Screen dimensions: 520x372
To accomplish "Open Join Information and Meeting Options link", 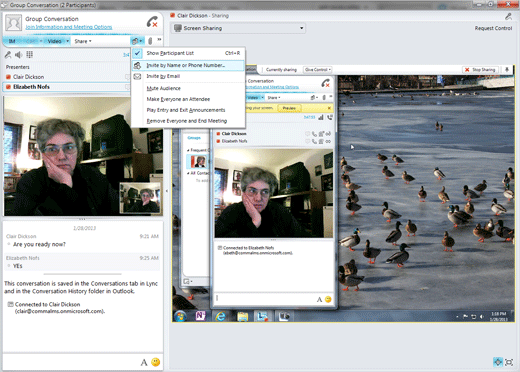I will (69, 27).
